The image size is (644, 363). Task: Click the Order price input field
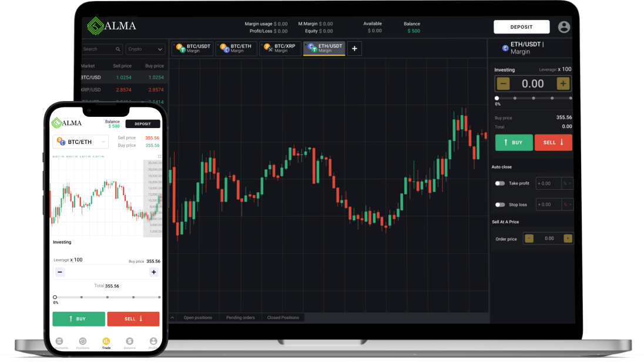pyautogui.click(x=549, y=238)
